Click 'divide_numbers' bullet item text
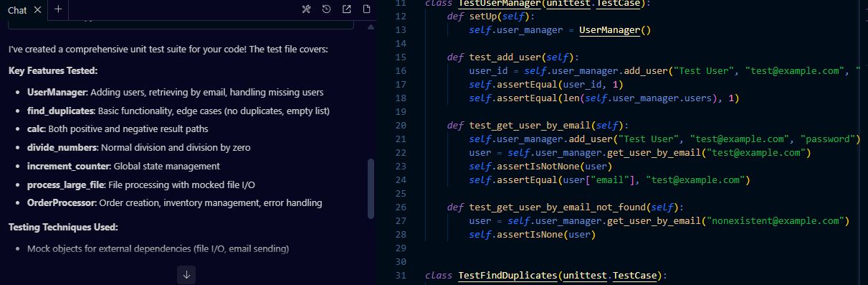The height and width of the screenshot is (285, 868). click(x=139, y=148)
